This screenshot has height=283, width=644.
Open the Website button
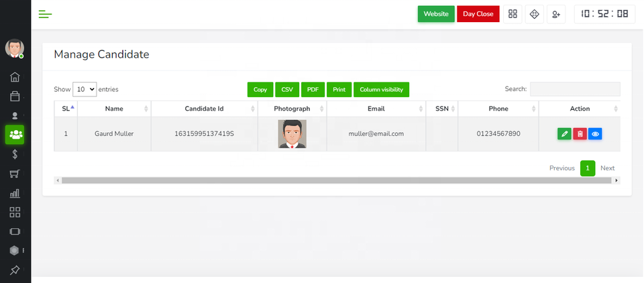click(436, 13)
